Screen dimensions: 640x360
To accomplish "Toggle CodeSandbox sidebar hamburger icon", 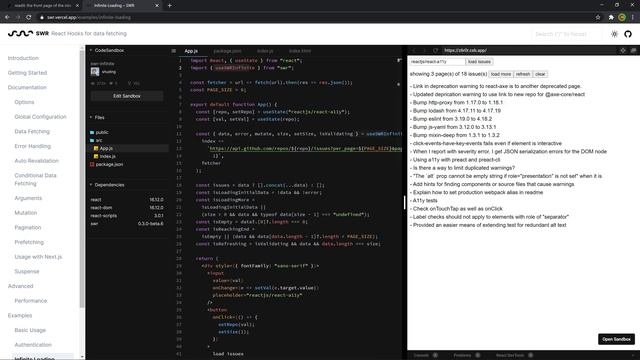I will [x=173, y=51].
